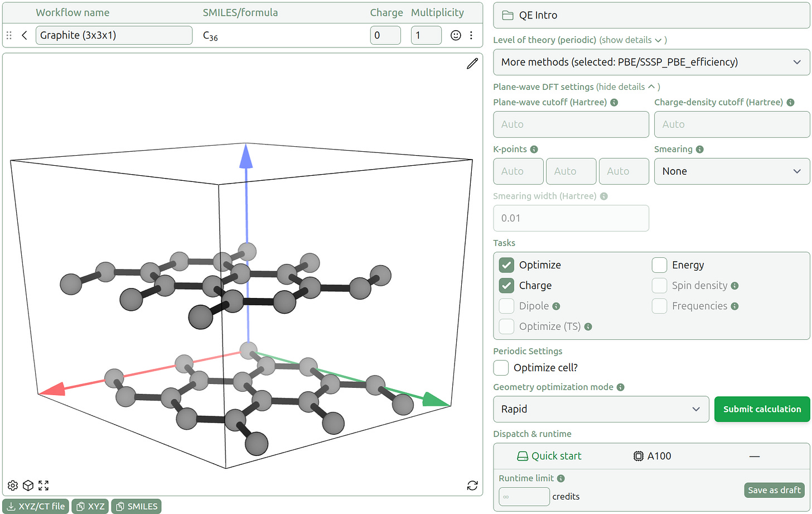Click info icon next to Plane-wave cutoff
812x514 pixels.
pyautogui.click(x=614, y=103)
